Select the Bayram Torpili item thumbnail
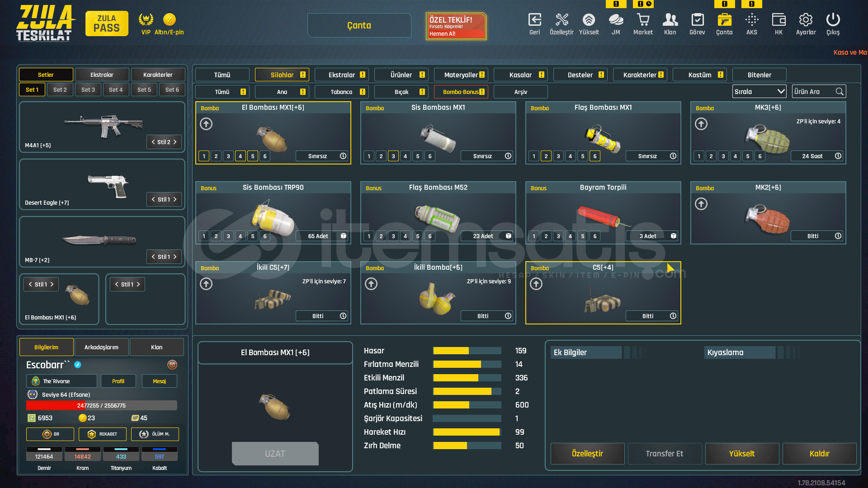The image size is (868, 488). [x=603, y=216]
